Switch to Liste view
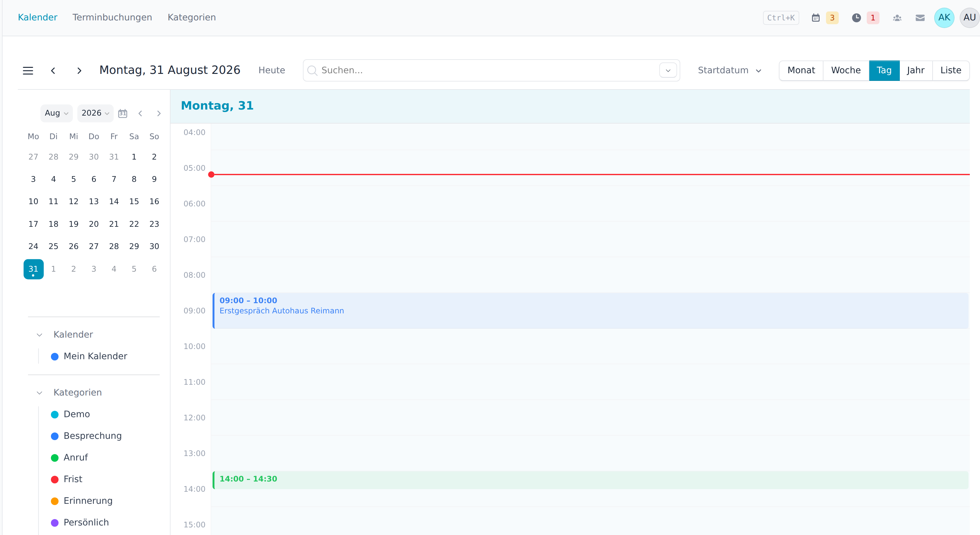Viewport: 980px width, 535px height. (950, 70)
